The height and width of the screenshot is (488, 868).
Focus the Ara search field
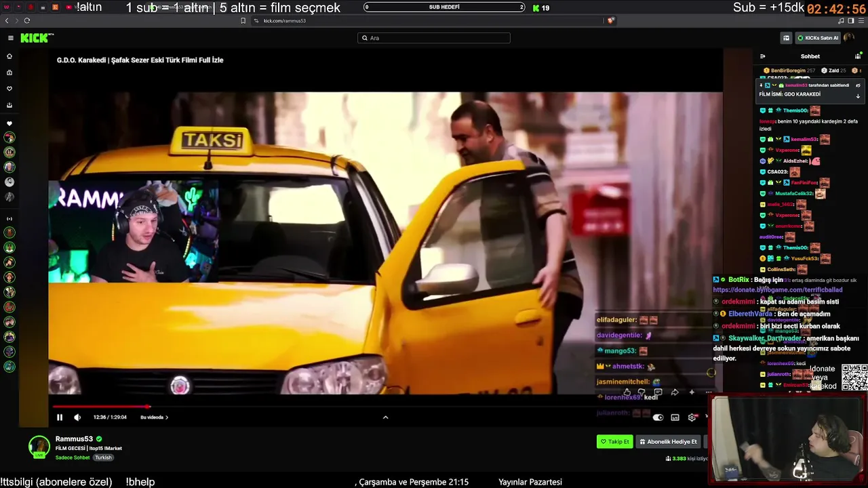pyautogui.click(x=434, y=38)
